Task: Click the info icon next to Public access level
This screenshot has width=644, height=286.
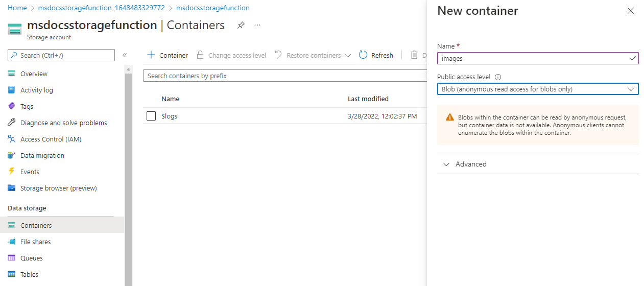Action: tap(498, 77)
